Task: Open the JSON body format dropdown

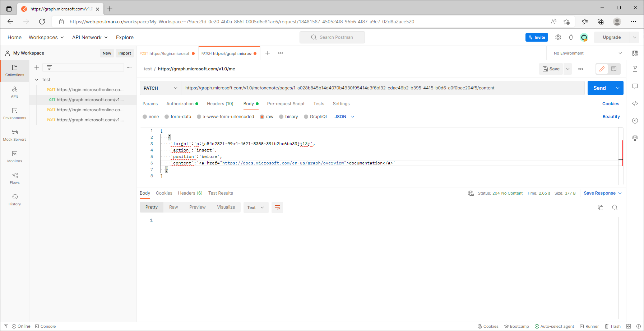Action: tap(344, 117)
